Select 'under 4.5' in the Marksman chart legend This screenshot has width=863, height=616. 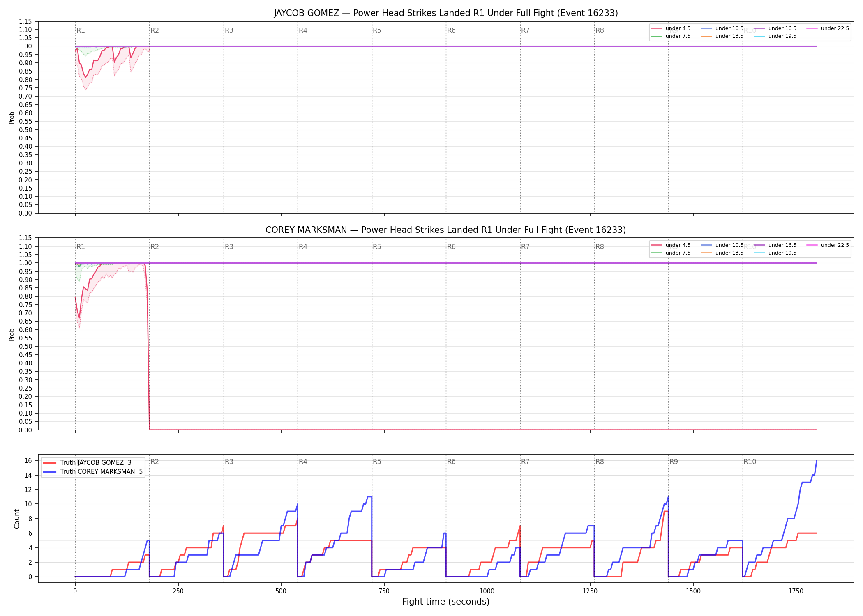click(671, 245)
